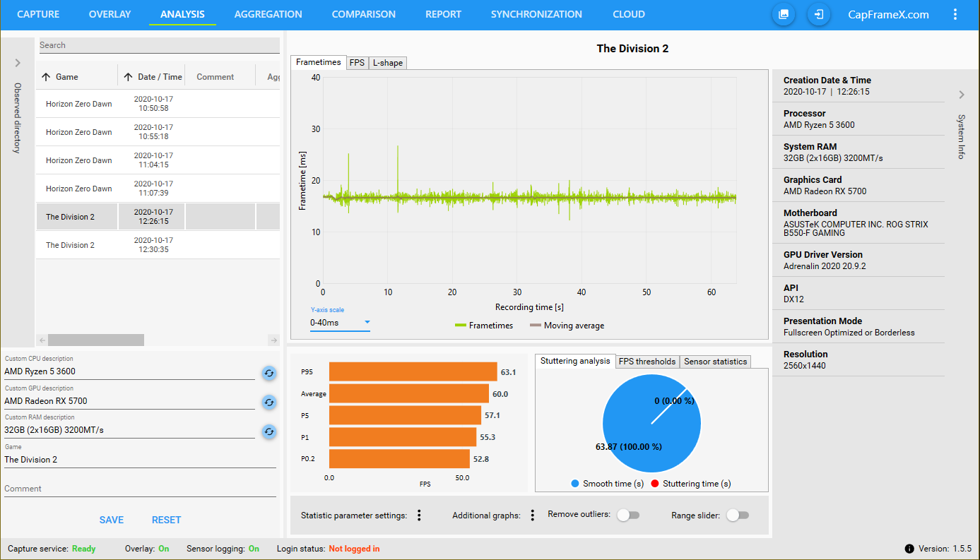
Task: Click the Average FPS bar
Action: point(408,393)
